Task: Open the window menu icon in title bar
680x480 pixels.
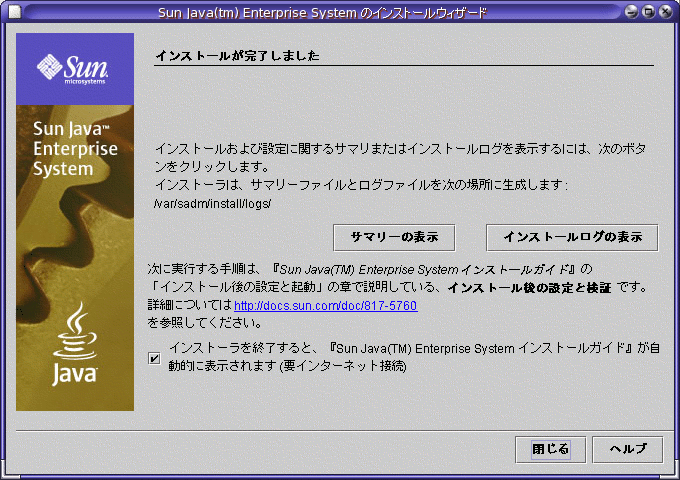Action: coord(15,12)
